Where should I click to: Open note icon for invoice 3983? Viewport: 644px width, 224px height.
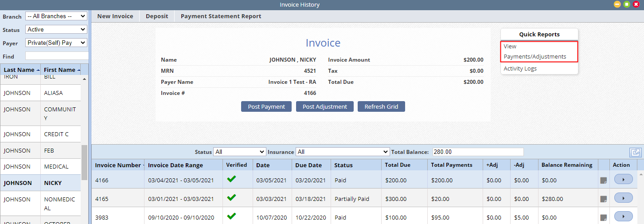pos(603,218)
